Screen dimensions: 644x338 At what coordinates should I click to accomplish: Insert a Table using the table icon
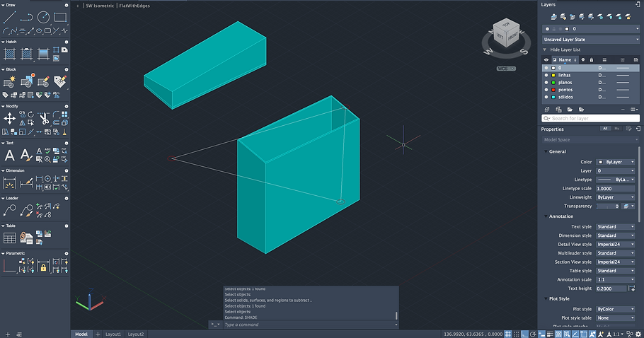tap(9, 238)
